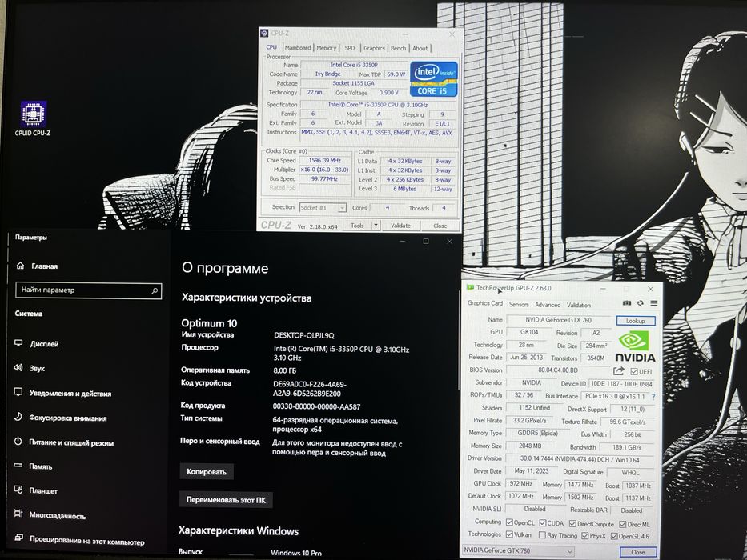The image size is (747, 560).
Task: Click Переименовать этот ПК button
Action: coord(226,500)
